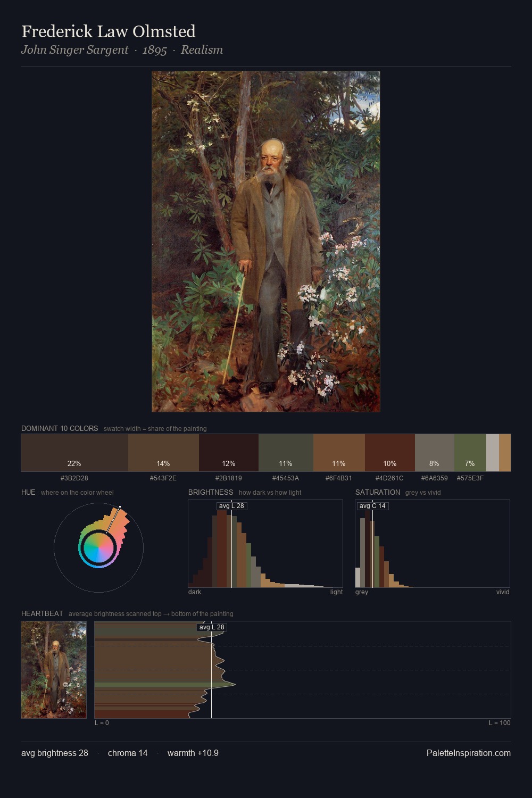Click the avg brightness 28 footer stat

coord(55,753)
